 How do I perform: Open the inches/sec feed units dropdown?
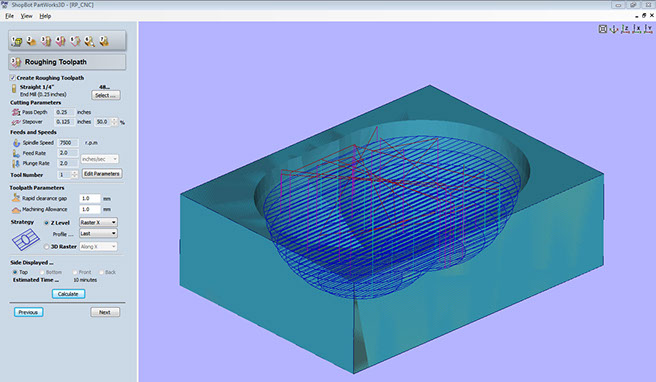click(x=100, y=159)
